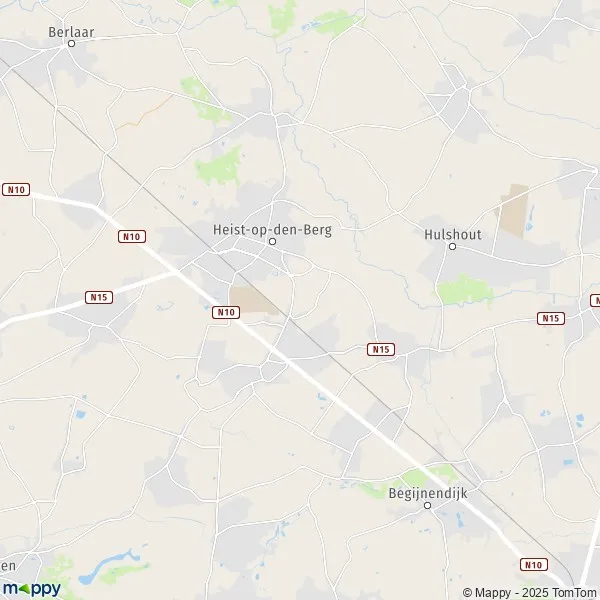Select the Begijnendijk town marker circle
600x600 pixels.
click(x=427, y=505)
